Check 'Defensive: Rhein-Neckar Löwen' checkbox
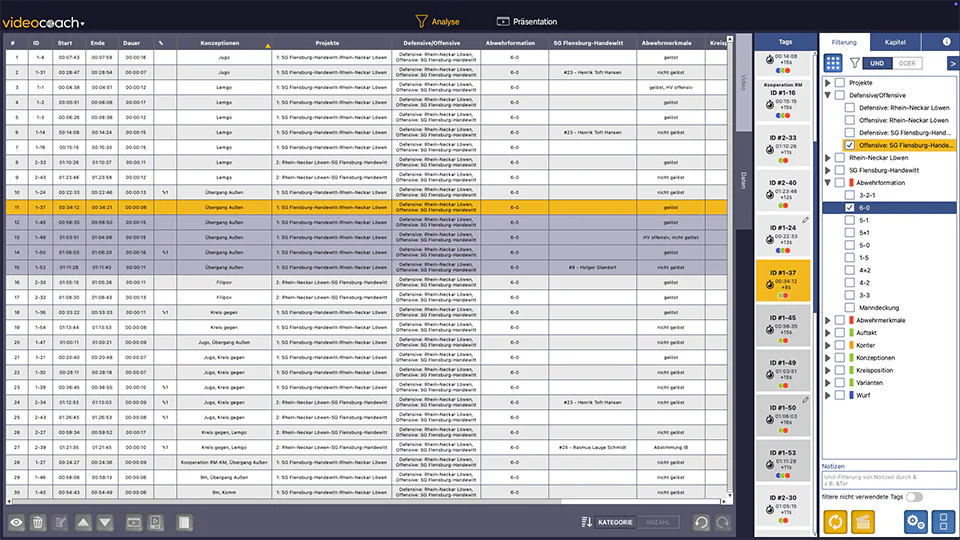This screenshot has width=960, height=540. pos(850,108)
